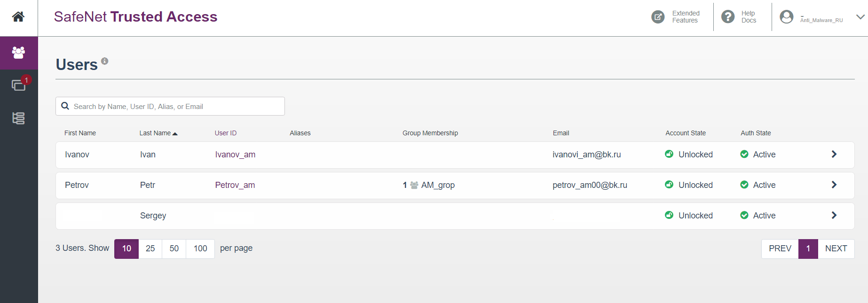This screenshot has height=303, width=868.
Task: Open the Petrov_am User ID link
Action: click(235, 185)
